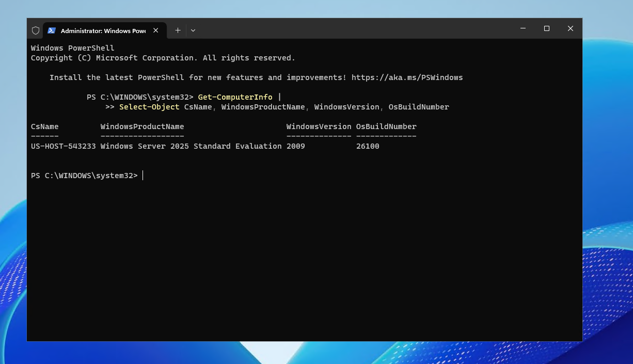
Task: Close the Windows PowerShell tab
Action: 156,30
